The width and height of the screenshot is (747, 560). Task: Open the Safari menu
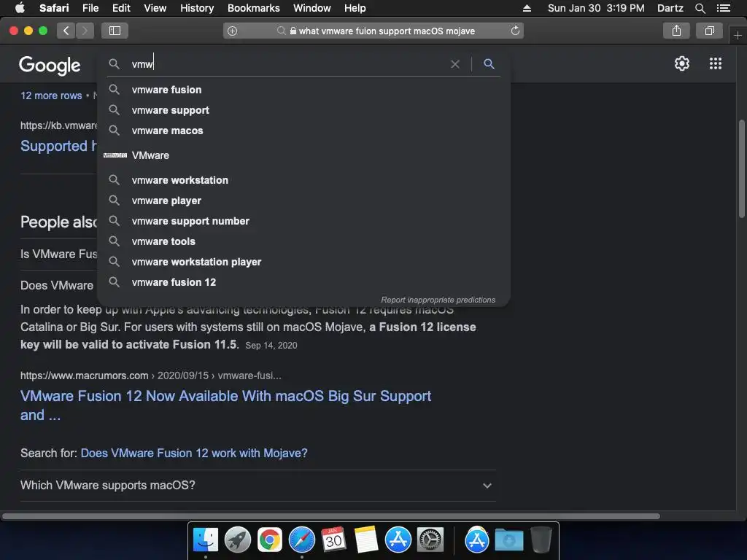pyautogui.click(x=54, y=8)
